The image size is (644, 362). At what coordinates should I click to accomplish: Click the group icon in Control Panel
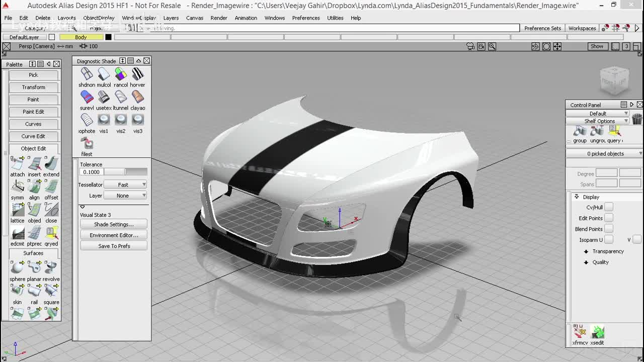[580, 131]
